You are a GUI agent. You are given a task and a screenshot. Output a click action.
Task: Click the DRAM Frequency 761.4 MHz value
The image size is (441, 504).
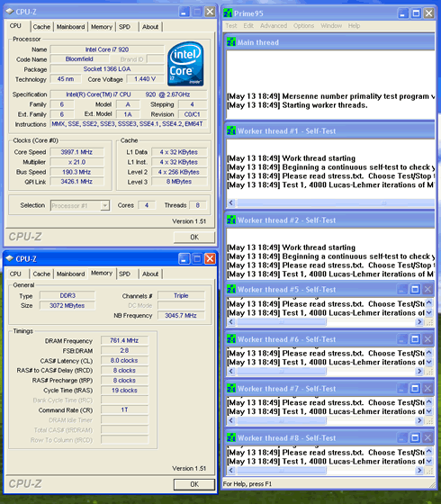click(x=124, y=340)
